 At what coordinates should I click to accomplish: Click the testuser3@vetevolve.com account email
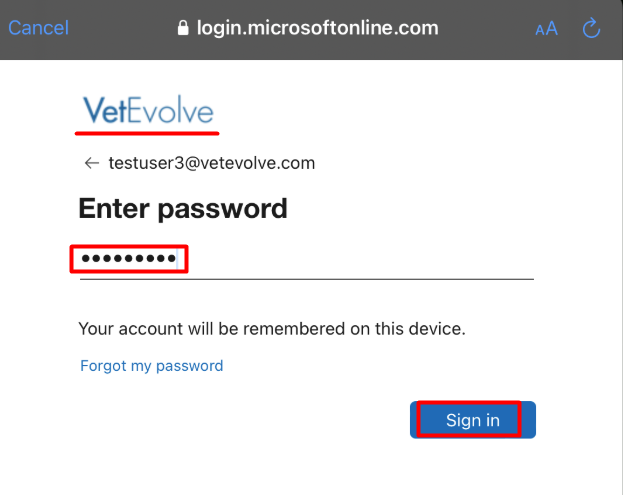(212, 163)
